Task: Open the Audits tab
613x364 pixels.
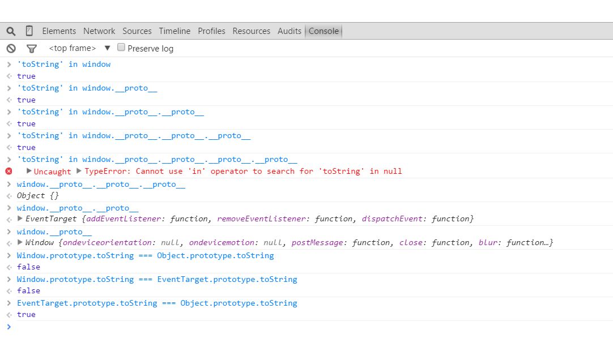Action: coord(290,31)
